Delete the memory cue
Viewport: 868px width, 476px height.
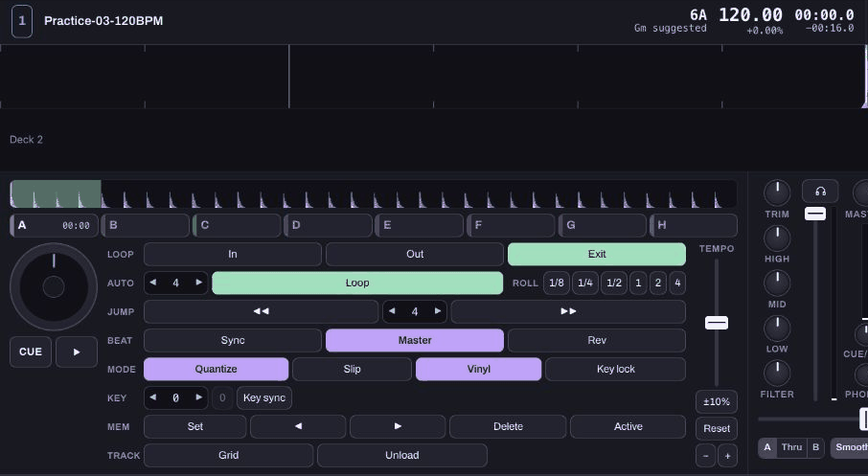pyautogui.click(x=508, y=426)
